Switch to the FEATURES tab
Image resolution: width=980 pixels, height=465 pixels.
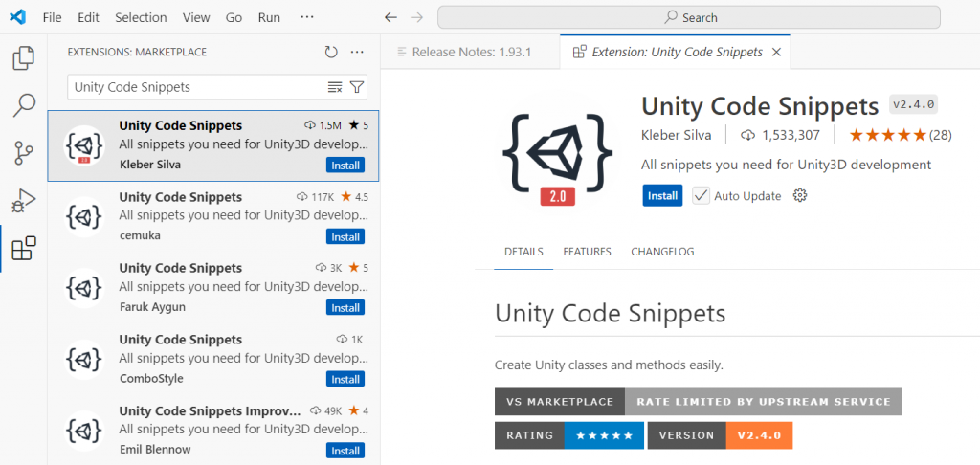tap(587, 252)
